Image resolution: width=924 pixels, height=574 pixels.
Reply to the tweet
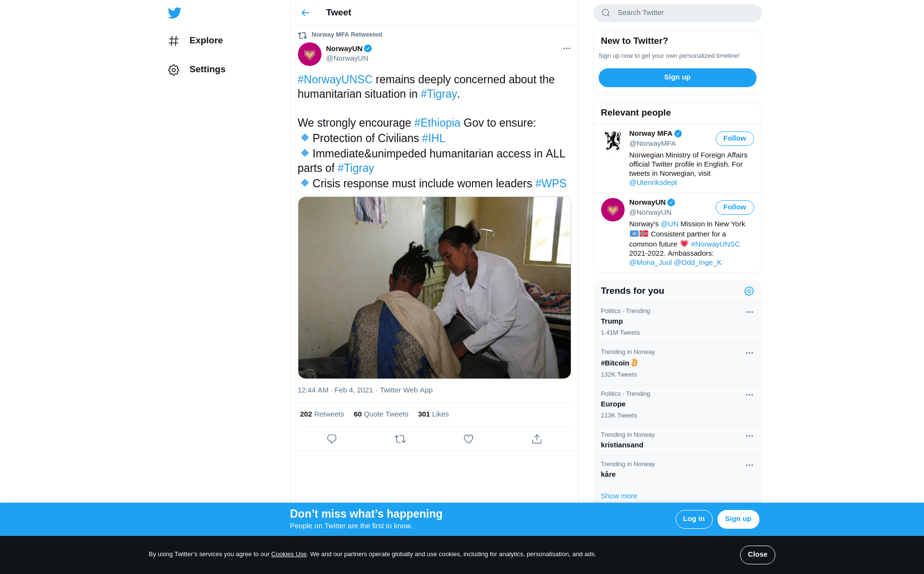(332, 439)
